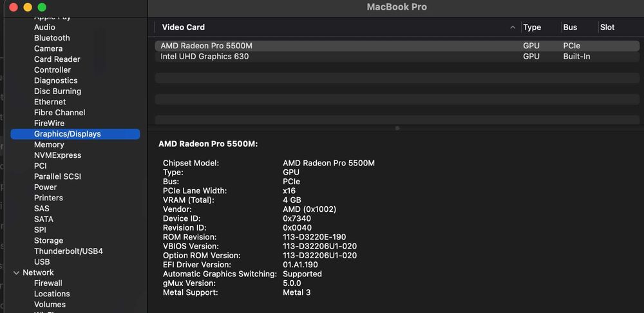Select Printers in the sidebar
Screen dimensions: 644x313
pos(48,198)
